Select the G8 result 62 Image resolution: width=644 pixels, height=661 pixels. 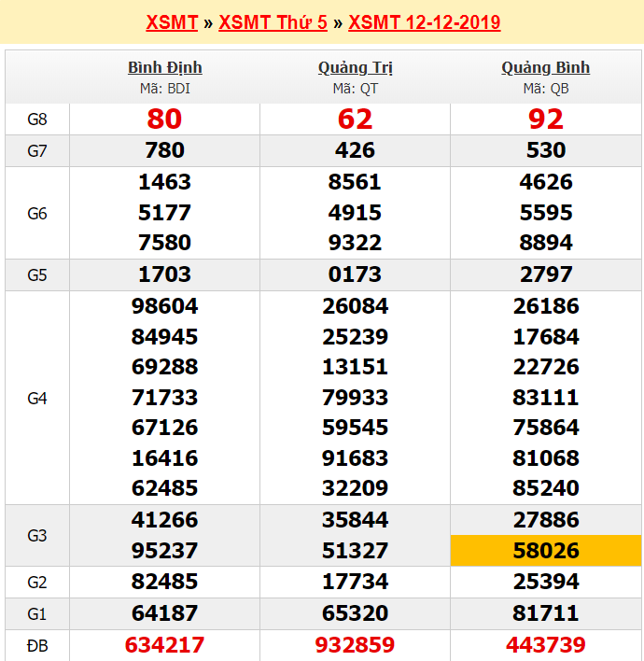coord(356,119)
